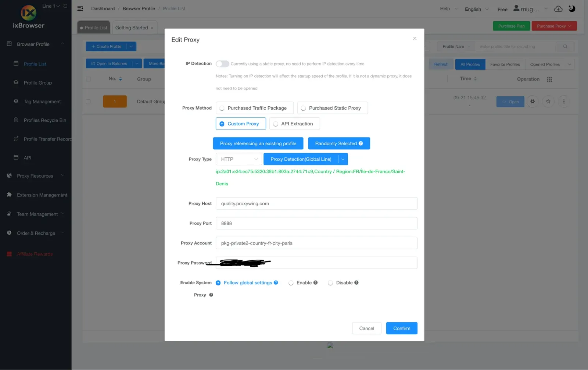This screenshot has width=588, height=370.
Task: Click the sidebar collapse menu icon
Action: [80, 8]
